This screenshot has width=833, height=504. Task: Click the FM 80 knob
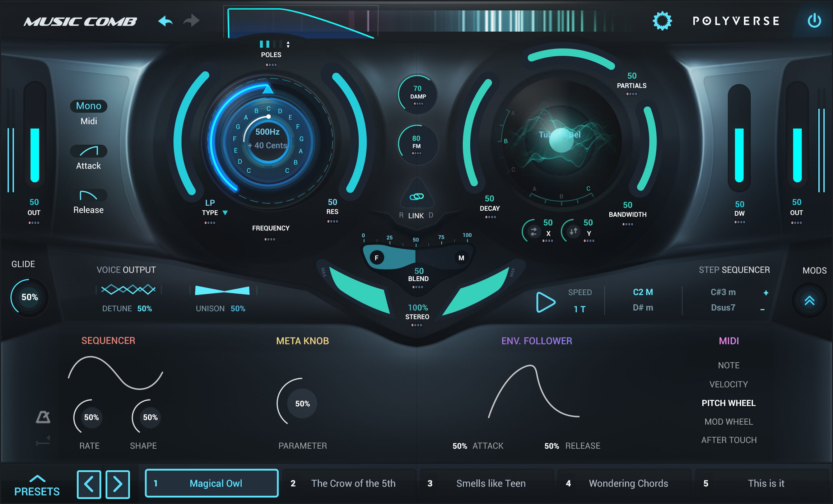pyautogui.click(x=417, y=144)
